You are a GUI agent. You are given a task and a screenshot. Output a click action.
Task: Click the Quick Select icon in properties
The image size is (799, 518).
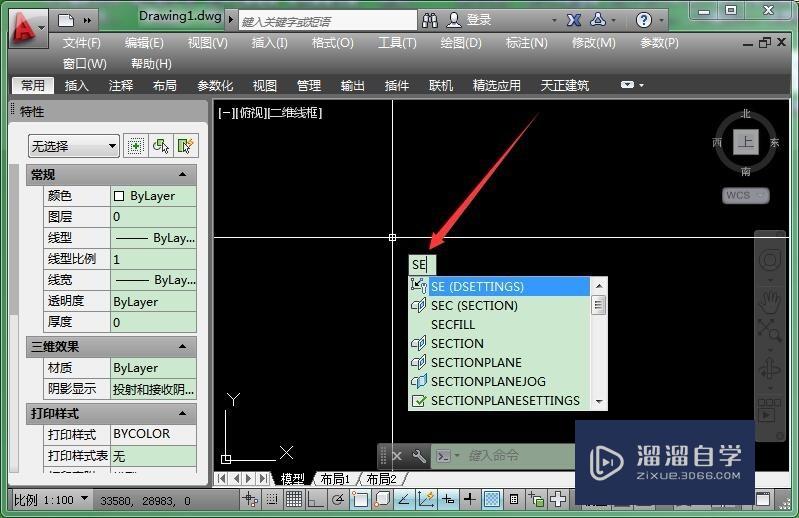click(x=185, y=146)
